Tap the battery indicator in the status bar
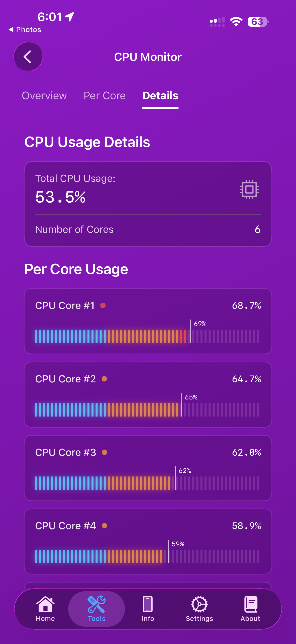The width and height of the screenshot is (296, 644). click(257, 22)
